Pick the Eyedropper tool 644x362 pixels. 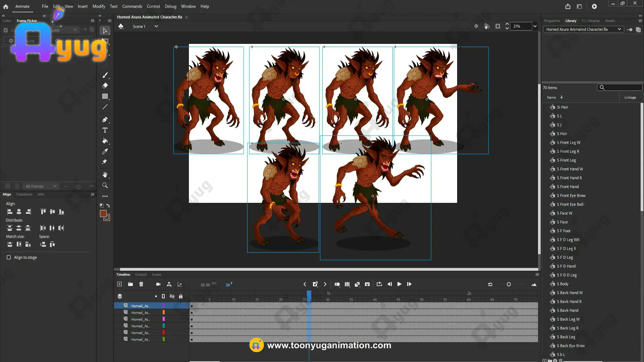(105, 152)
